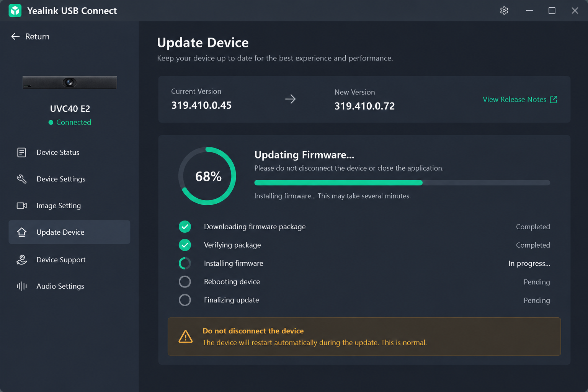Click the Rebooting device step label
Image resolution: width=588 pixels, height=392 pixels.
point(232,282)
